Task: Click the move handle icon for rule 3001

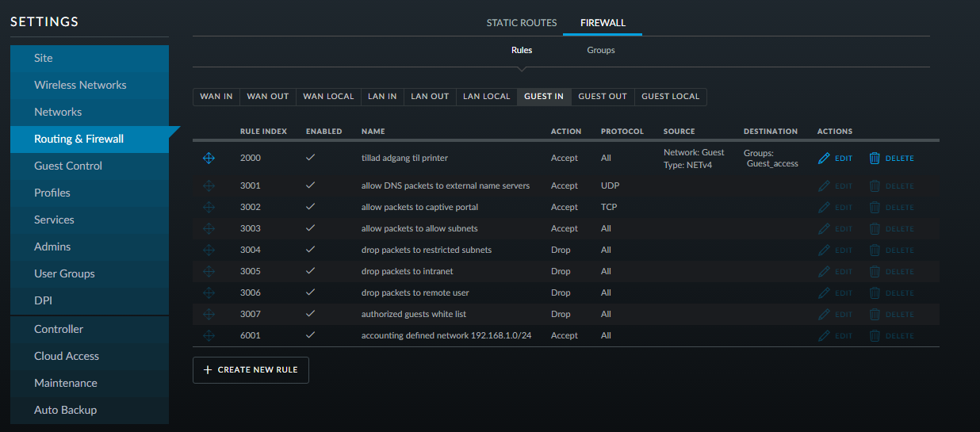Action: pos(209,185)
